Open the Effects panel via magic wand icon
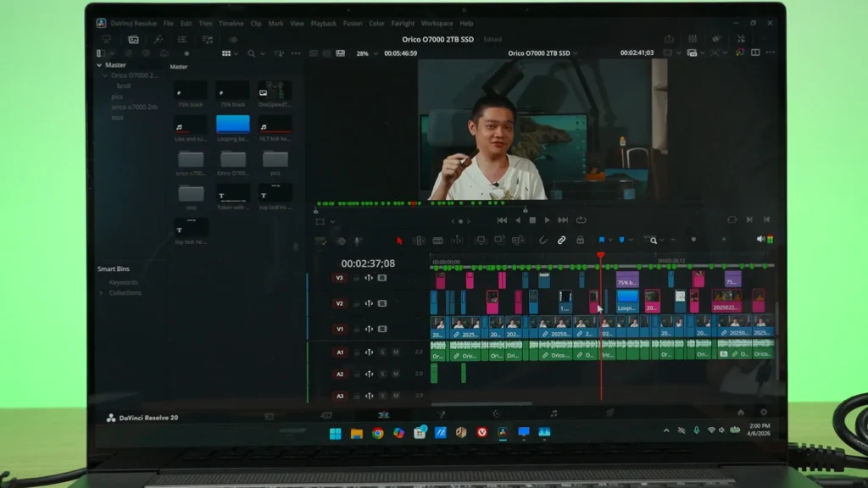Image resolution: width=868 pixels, height=488 pixels. [159, 39]
